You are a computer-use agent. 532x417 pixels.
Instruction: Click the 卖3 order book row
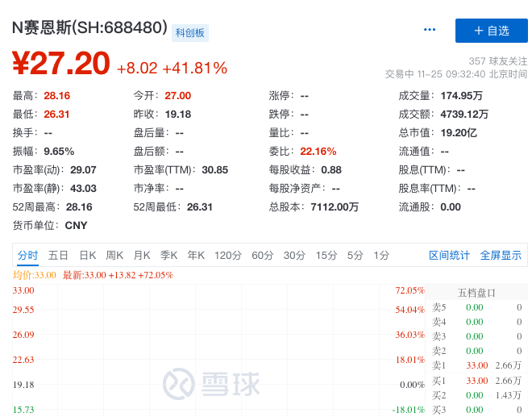coord(476,336)
